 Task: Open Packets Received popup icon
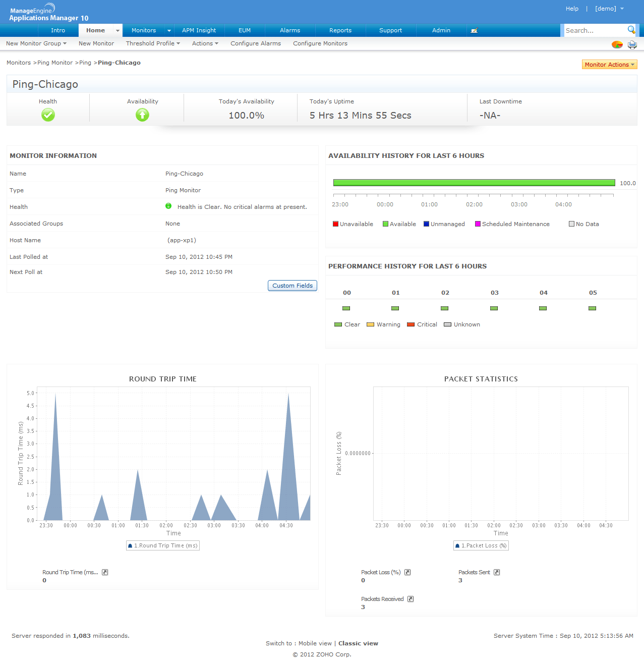411,599
